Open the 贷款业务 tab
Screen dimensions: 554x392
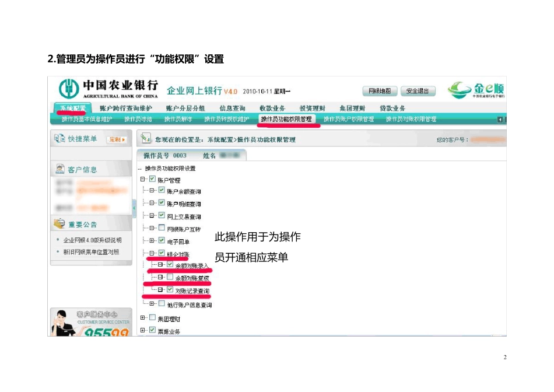[392, 108]
